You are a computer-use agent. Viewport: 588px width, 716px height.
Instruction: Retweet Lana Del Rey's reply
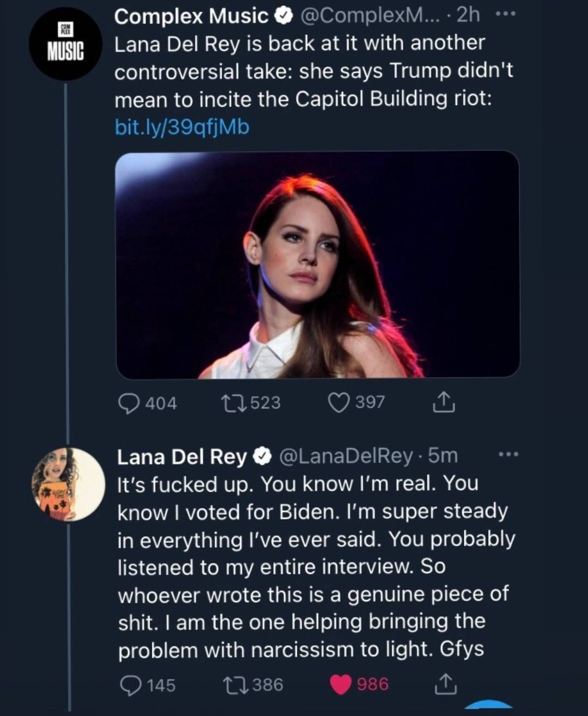point(235,685)
